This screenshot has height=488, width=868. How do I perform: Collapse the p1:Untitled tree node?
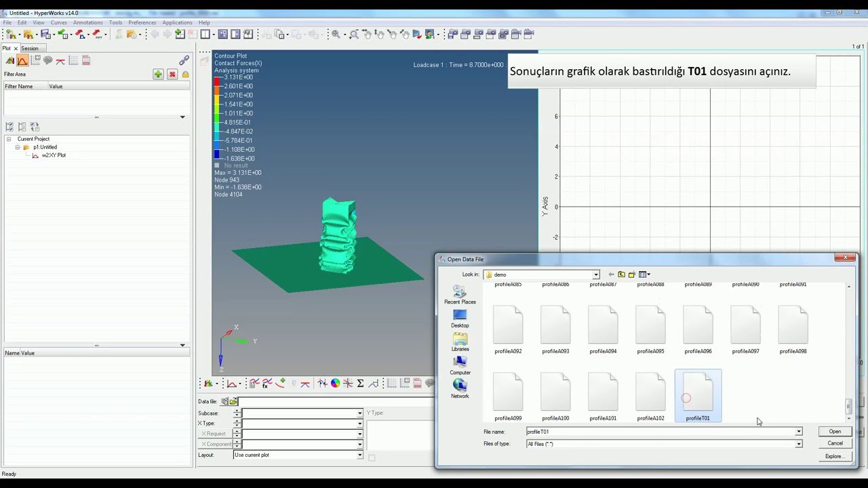coord(18,147)
